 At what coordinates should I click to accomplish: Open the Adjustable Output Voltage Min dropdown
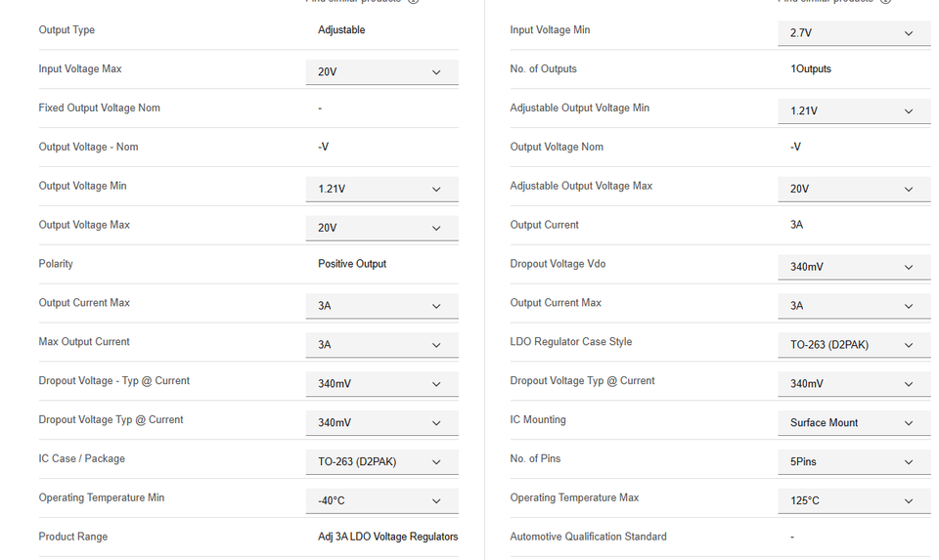coord(853,110)
